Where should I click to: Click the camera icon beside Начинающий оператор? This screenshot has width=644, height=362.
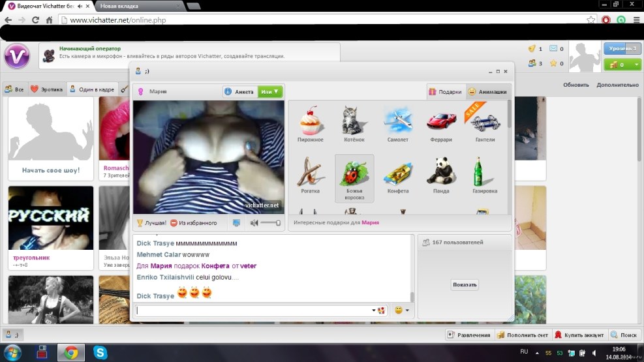(49, 55)
